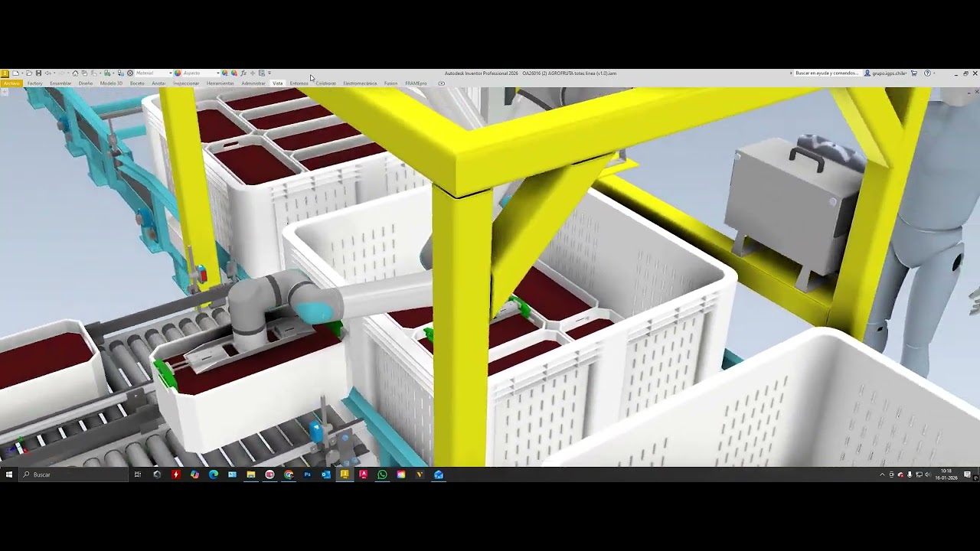Image resolution: width=980 pixels, height=551 pixels.
Task: Click the Task View icon on taskbar
Action: click(138, 474)
